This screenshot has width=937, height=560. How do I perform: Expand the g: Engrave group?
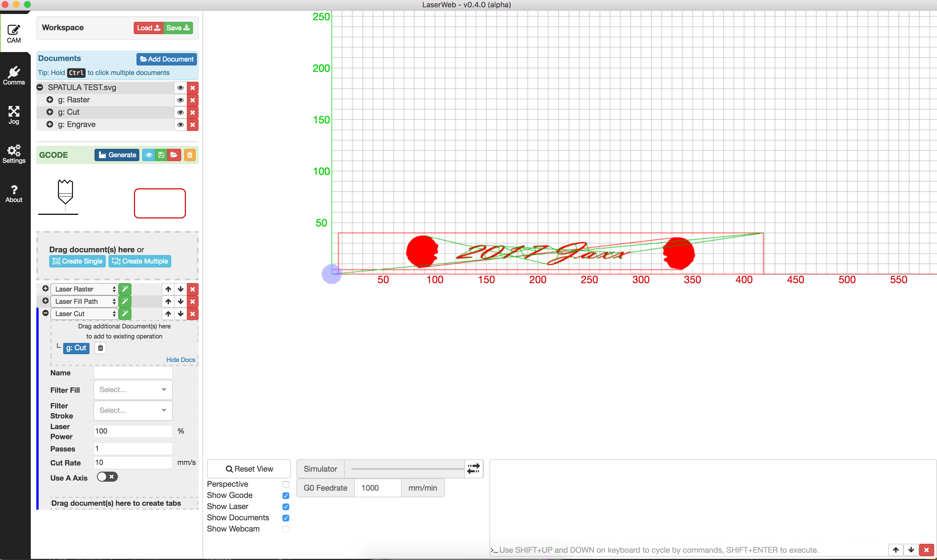tap(50, 124)
